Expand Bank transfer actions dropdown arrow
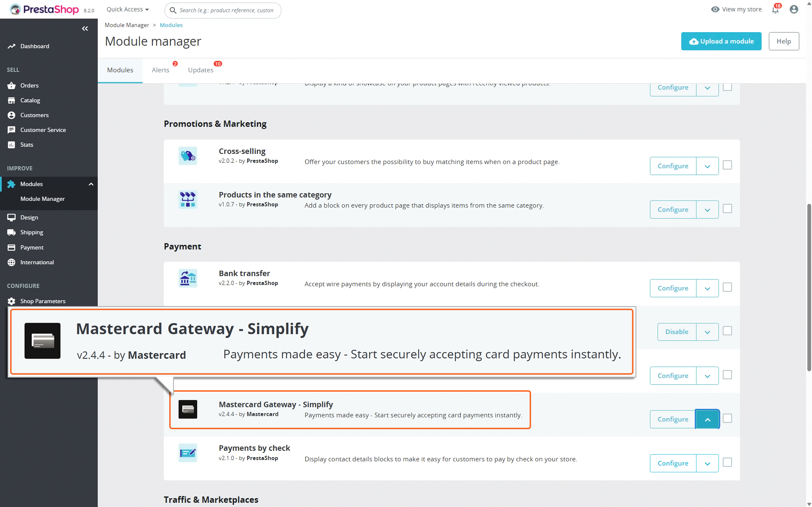 707,288
